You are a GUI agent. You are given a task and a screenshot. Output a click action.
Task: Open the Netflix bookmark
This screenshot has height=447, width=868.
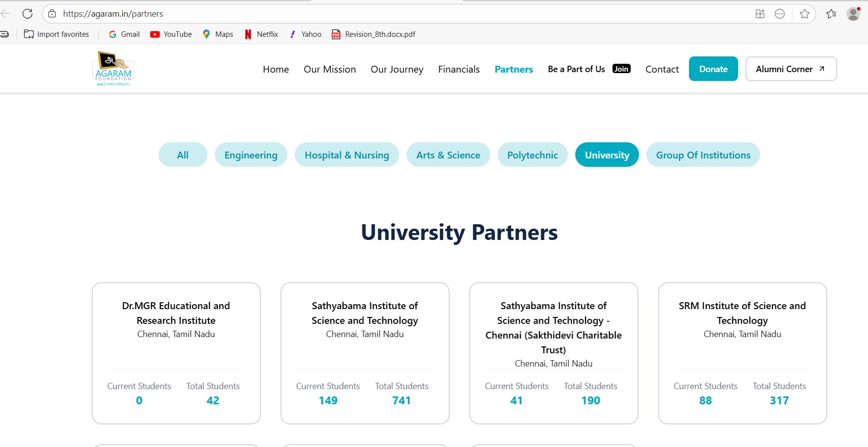click(x=261, y=34)
